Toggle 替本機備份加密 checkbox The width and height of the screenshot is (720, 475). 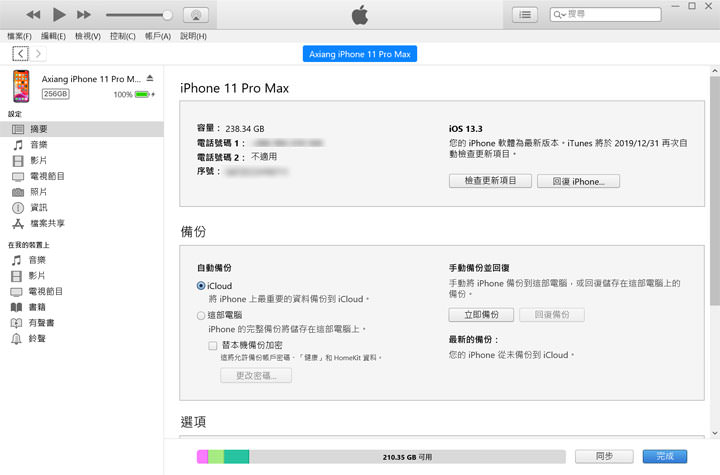pyautogui.click(x=213, y=345)
